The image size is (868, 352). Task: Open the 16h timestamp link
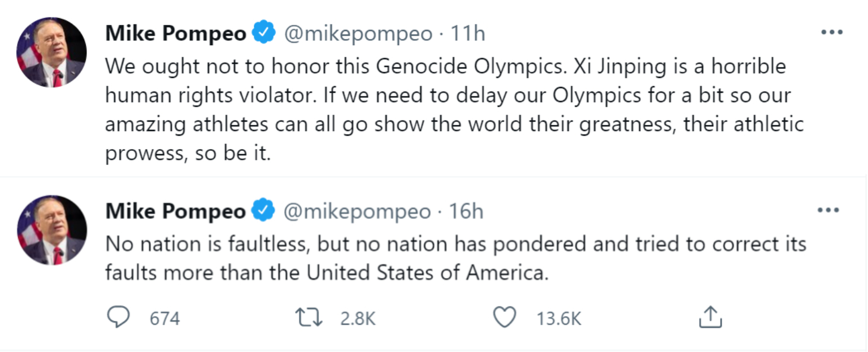tap(466, 212)
